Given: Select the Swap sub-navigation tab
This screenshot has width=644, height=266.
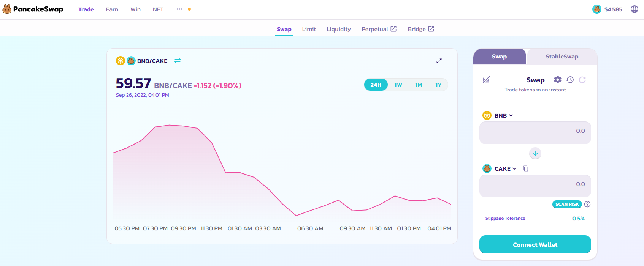Looking at the screenshot, I should coord(284,29).
